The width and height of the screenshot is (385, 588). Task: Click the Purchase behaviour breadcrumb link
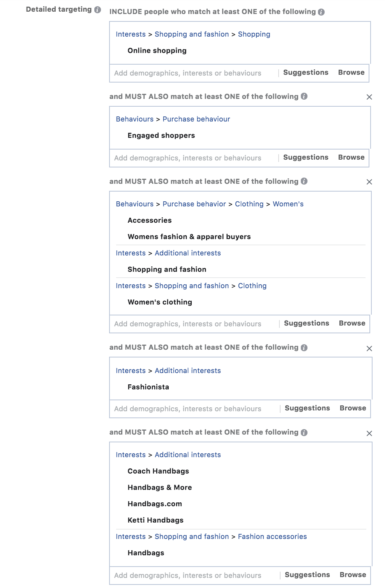[x=196, y=119]
